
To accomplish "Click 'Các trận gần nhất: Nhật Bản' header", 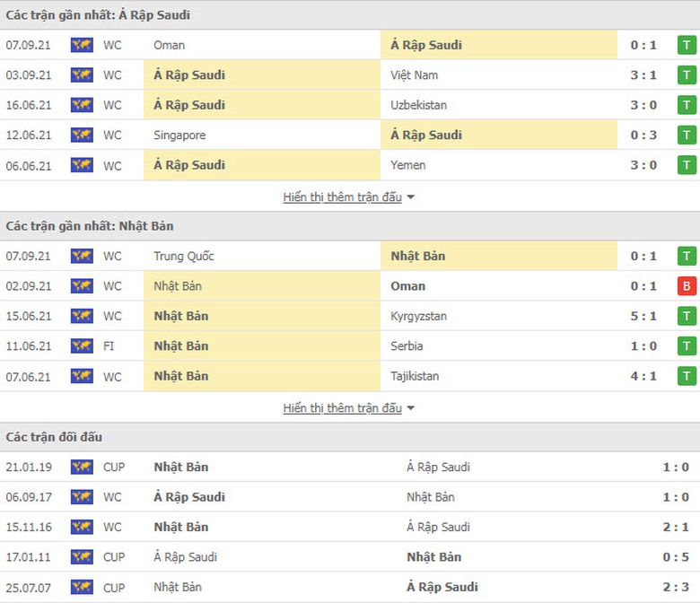I will tap(89, 226).
